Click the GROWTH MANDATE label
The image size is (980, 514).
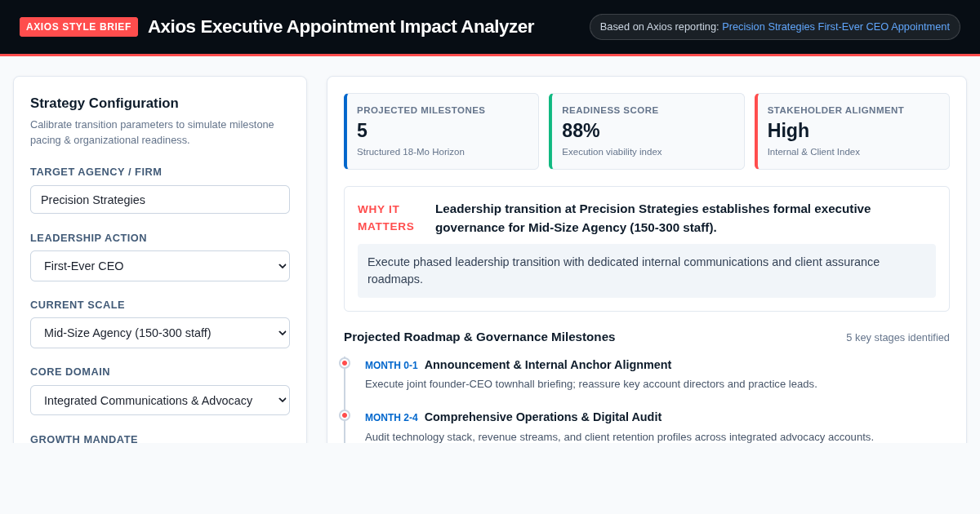84,439
